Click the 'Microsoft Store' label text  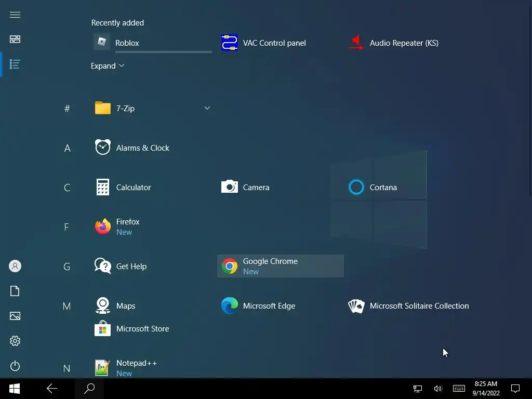(142, 328)
